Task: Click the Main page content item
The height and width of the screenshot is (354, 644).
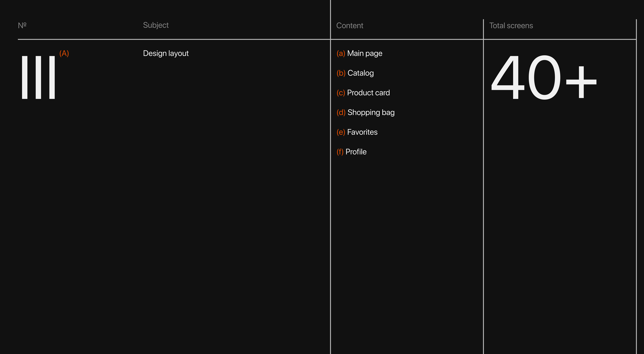Action: tap(364, 53)
